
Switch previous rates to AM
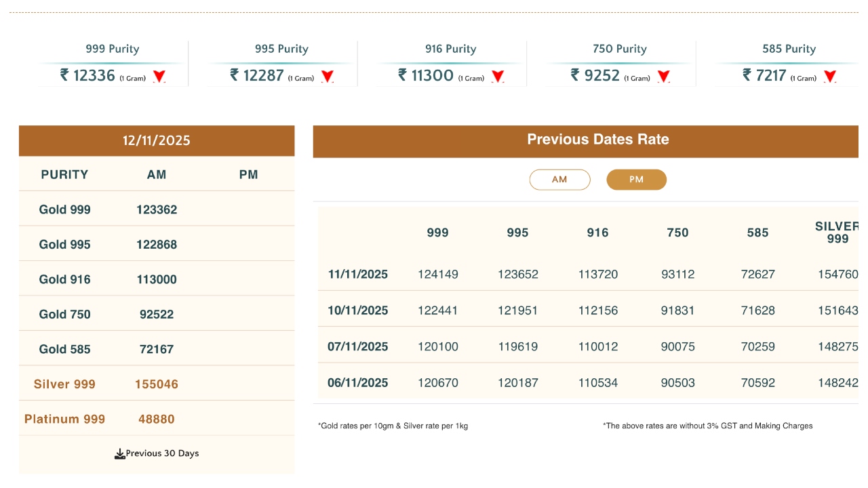(x=559, y=180)
